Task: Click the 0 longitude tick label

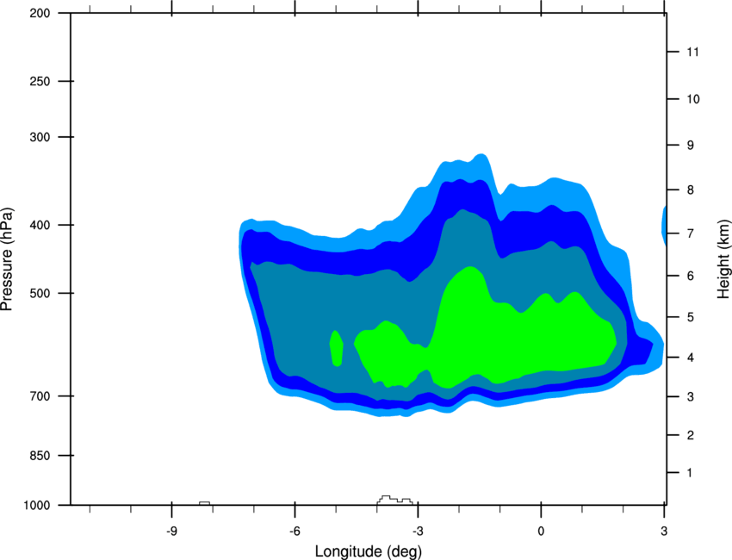Action: (541, 532)
